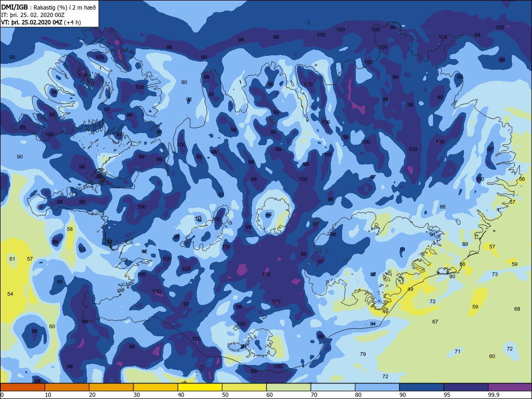
Task: Click the '40' legend scale label
Action: point(181,395)
